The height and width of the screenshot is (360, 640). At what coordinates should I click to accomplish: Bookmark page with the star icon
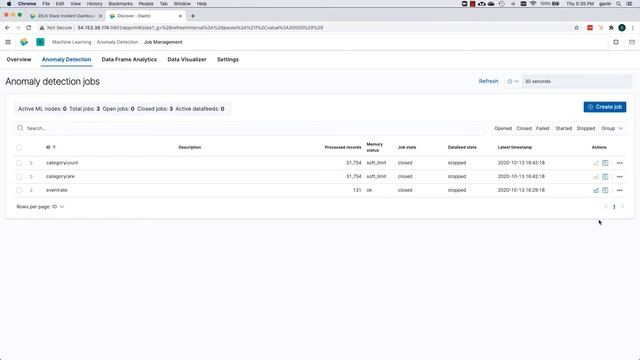[x=577, y=28]
